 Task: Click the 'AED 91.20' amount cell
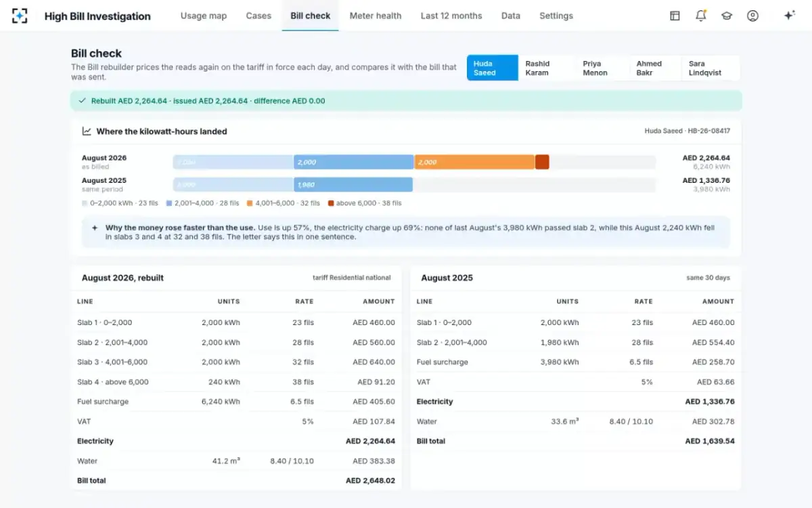pyautogui.click(x=376, y=382)
